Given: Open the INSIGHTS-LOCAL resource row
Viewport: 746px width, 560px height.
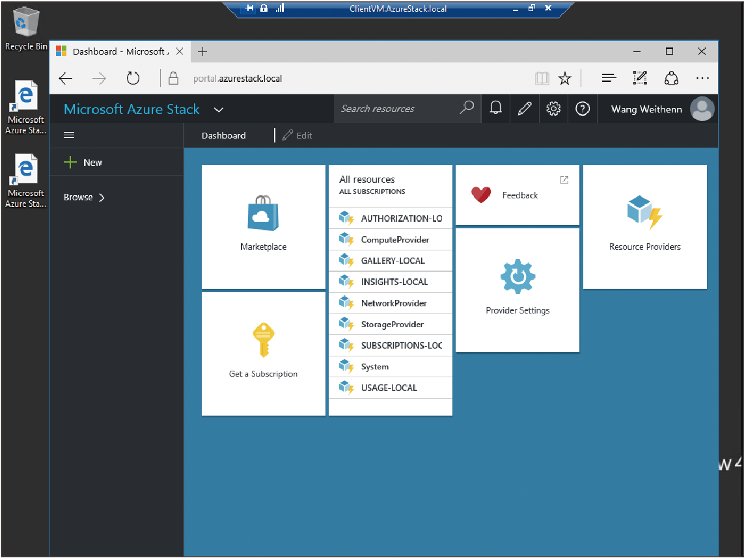Looking at the screenshot, I should [390, 282].
